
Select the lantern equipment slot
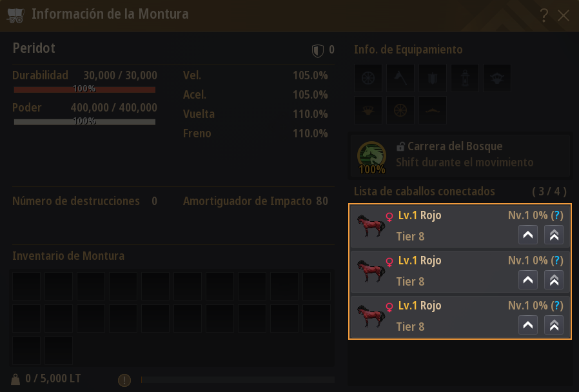click(x=464, y=78)
